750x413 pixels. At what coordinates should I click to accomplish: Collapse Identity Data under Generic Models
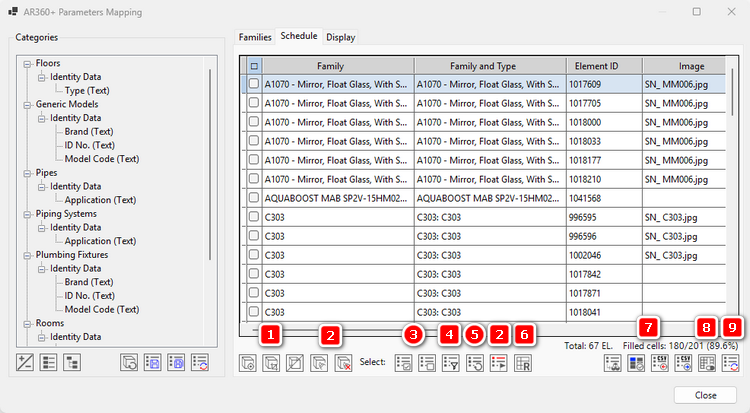[42, 118]
